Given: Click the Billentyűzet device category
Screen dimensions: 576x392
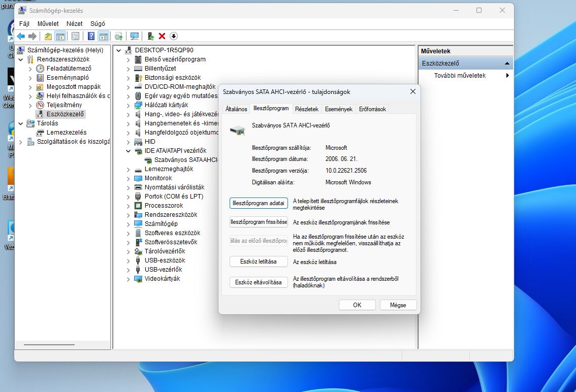Looking at the screenshot, I should pos(160,69).
